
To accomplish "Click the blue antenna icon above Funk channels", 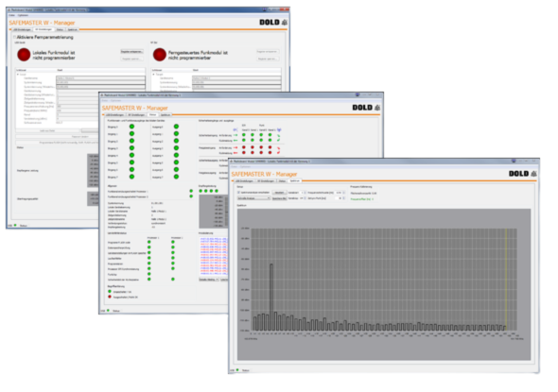I will click(279, 129).
